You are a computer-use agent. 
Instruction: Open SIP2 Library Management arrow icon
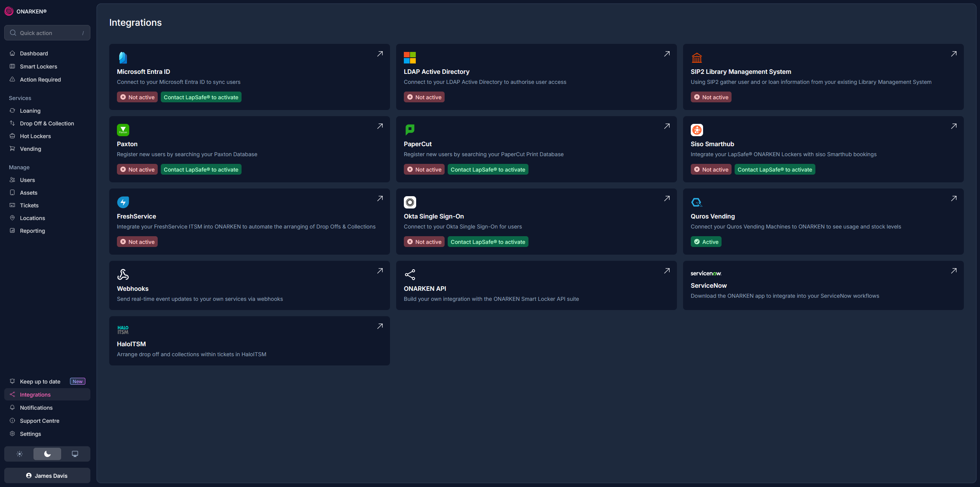click(x=954, y=54)
